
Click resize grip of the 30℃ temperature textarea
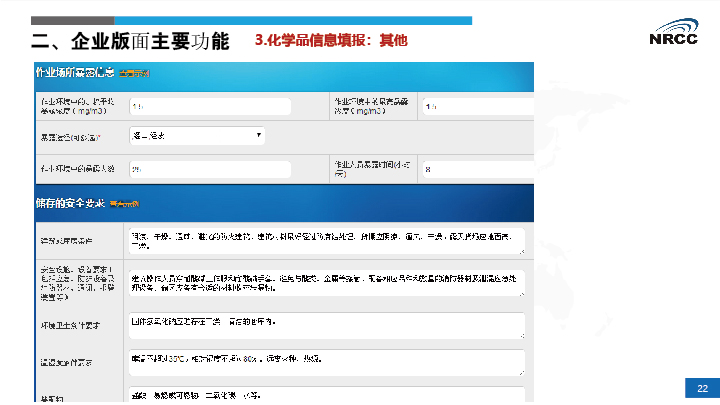point(521,372)
